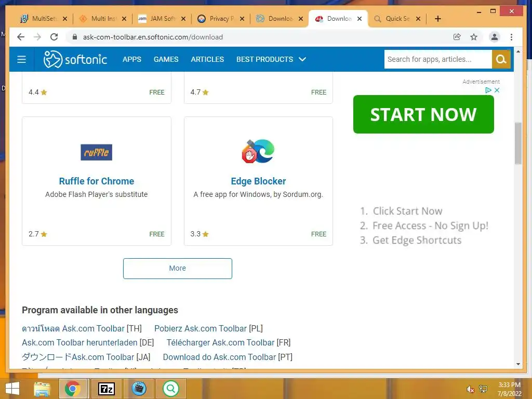
Task: Open the Games menu item
Action: pos(166,59)
